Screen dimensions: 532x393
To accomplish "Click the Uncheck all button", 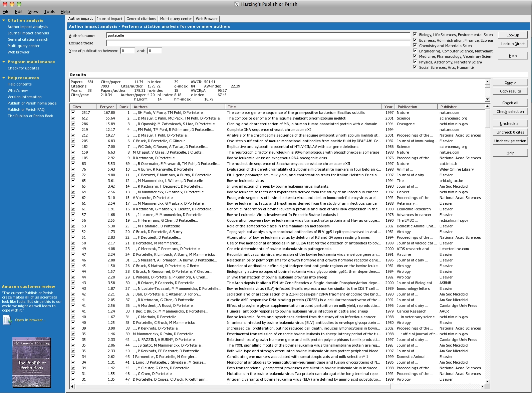I will 510,124.
